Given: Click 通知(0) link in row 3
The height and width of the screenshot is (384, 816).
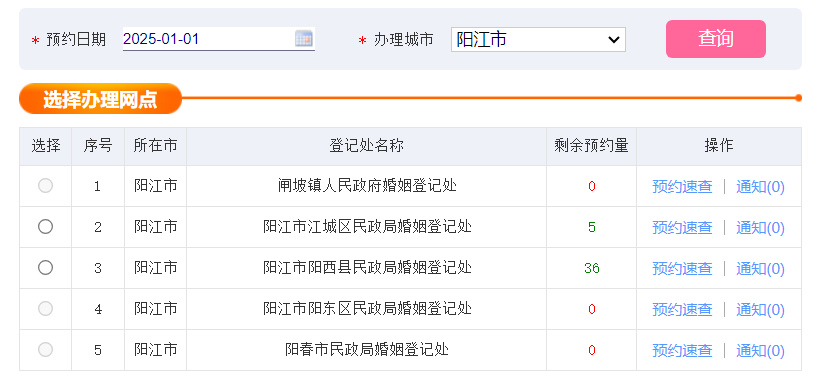Looking at the screenshot, I should coord(760,269).
